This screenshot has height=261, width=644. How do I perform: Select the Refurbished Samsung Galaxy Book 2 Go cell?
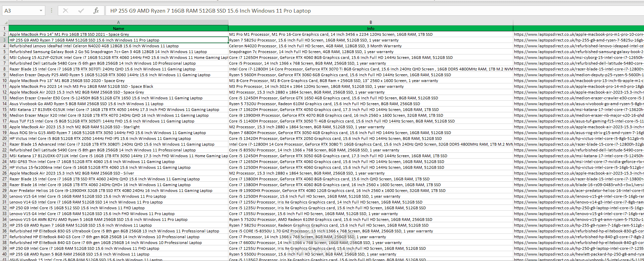pyautogui.click(x=118, y=52)
